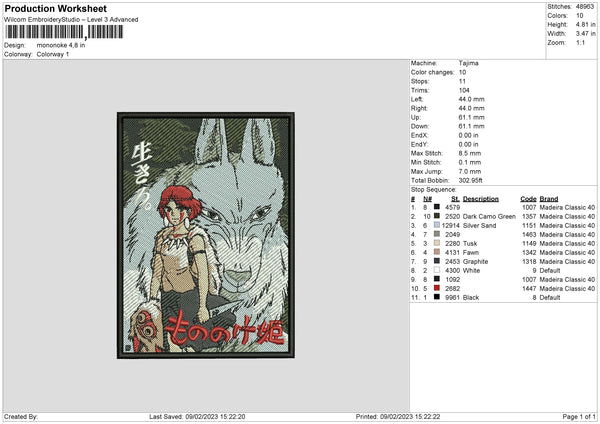Click the embroidered Mononoke design preview
Image resolution: width=600 pixels, height=424 pixels.
coord(206,235)
